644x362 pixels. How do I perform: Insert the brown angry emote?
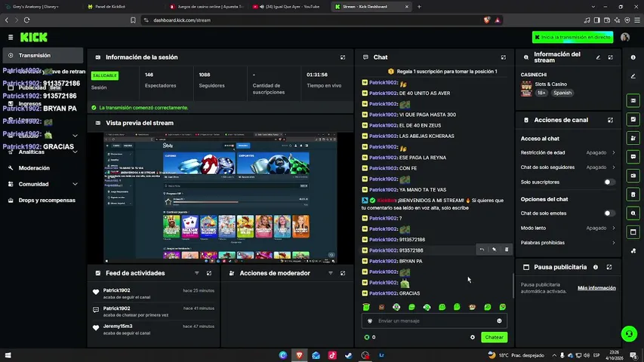pyautogui.click(x=381, y=307)
